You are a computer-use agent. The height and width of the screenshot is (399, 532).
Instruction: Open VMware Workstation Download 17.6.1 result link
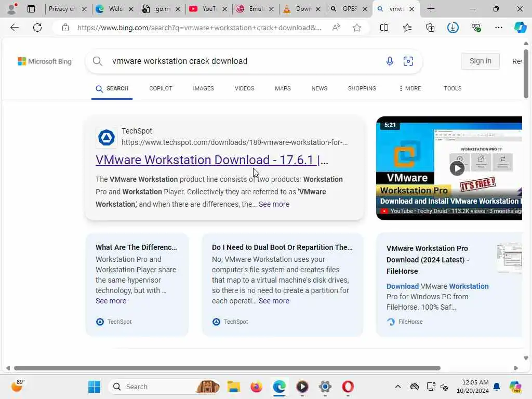coord(212,160)
